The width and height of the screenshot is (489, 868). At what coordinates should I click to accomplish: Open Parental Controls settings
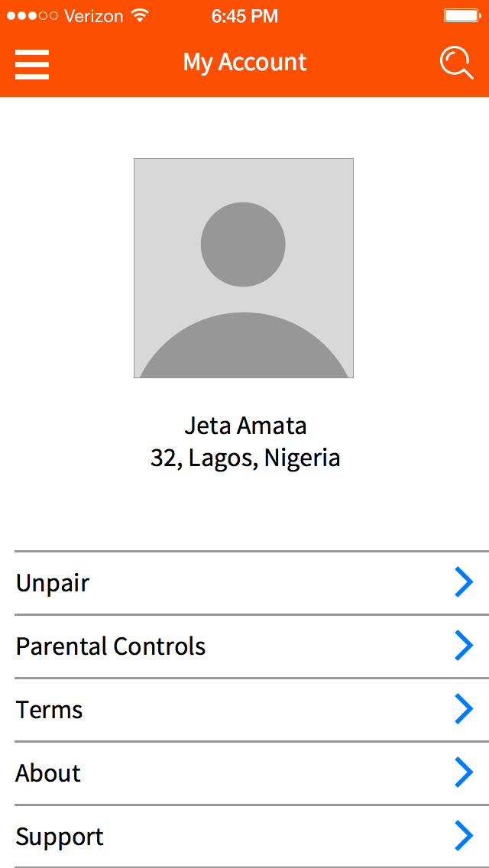[x=111, y=647]
